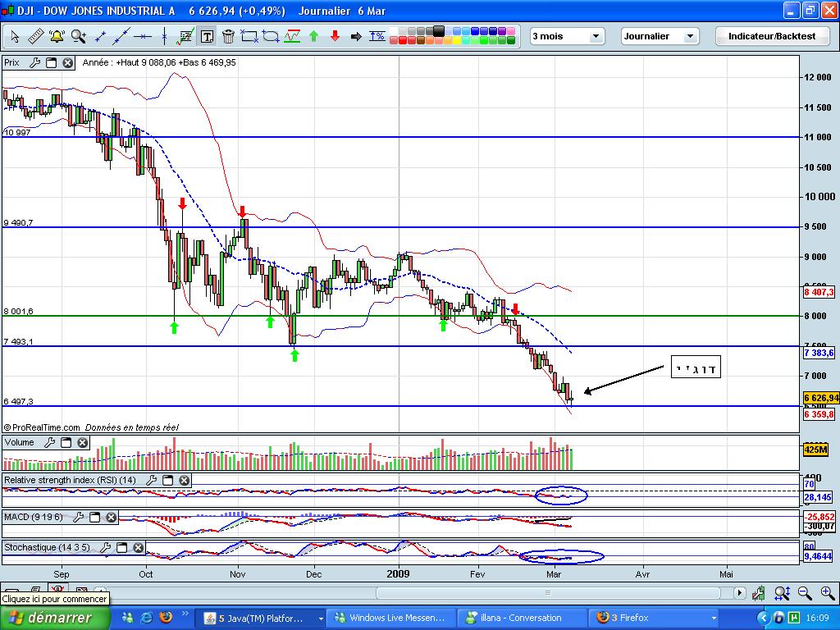Toggle the RSI panel window icon
The image size is (840, 630).
167,480
